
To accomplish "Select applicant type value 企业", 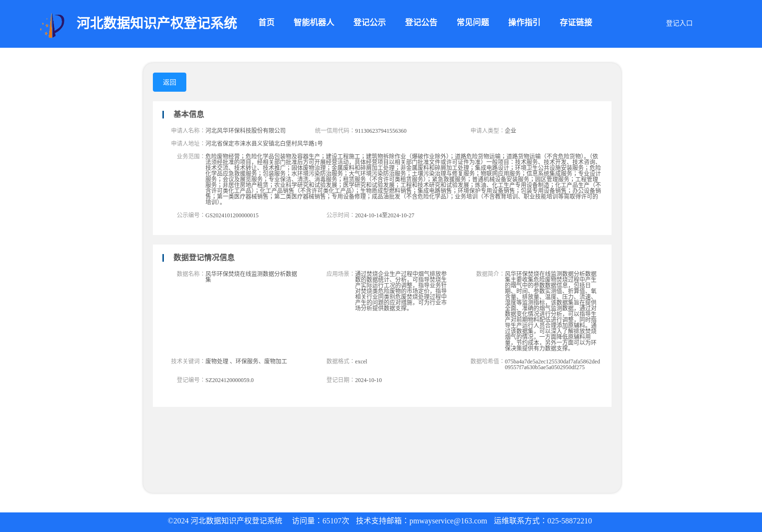I will 510,130.
